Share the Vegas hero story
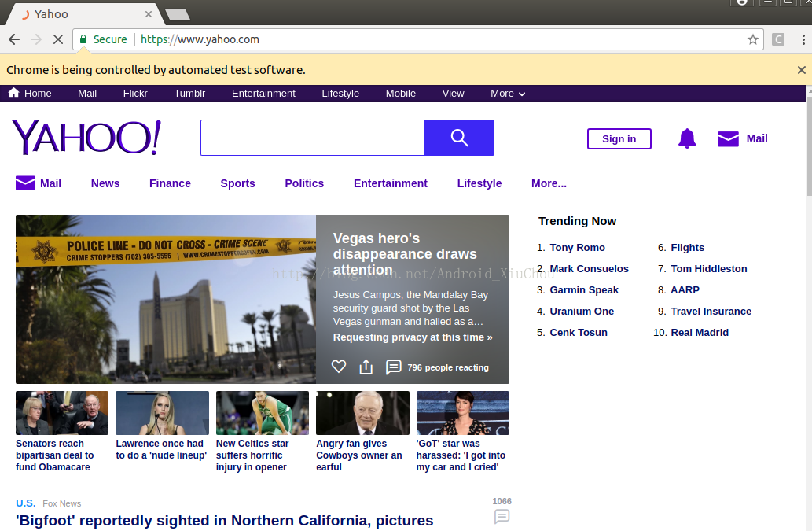Screen dimensions: 812x531 tap(366, 367)
